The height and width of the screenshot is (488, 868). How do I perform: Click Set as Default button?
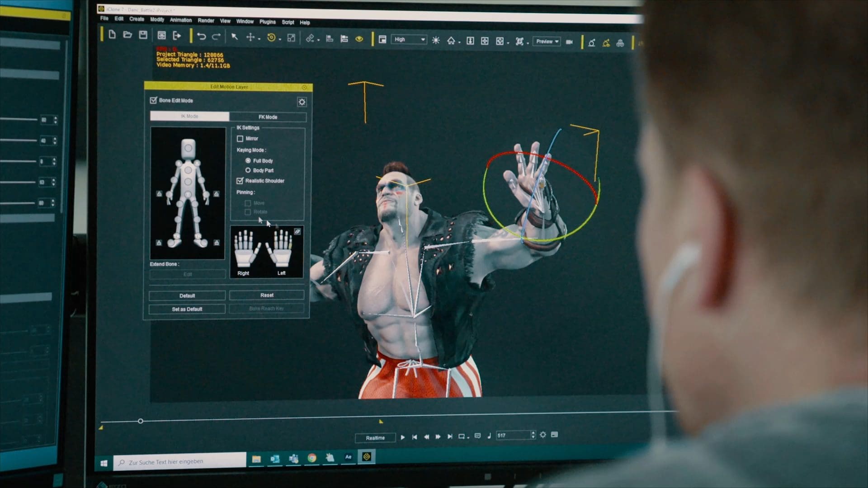click(x=187, y=309)
